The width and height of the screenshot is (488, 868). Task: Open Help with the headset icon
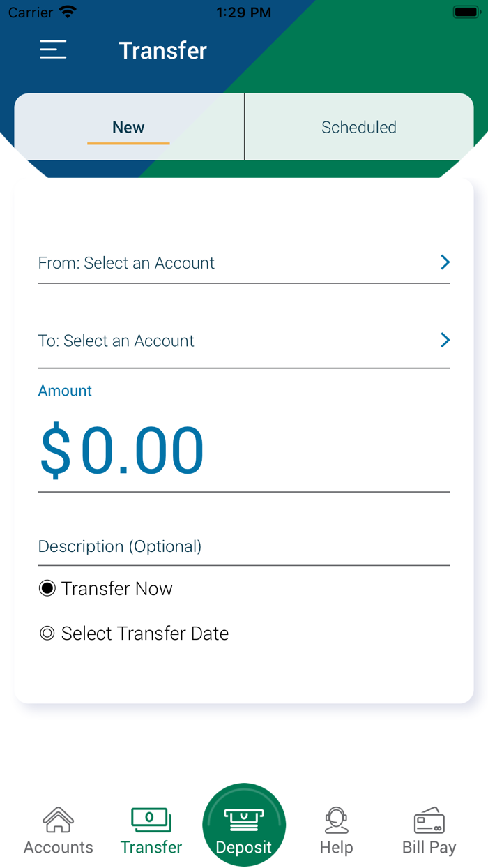coord(337,818)
